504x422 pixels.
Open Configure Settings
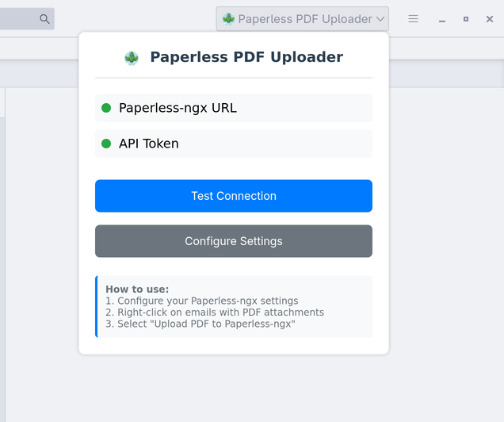point(234,241)
